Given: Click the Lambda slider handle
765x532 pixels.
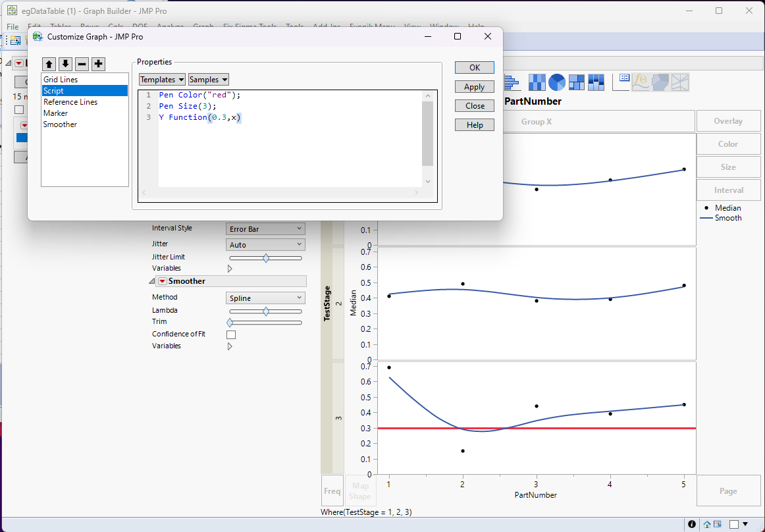Looking at the screenshot, I should 266,311.
